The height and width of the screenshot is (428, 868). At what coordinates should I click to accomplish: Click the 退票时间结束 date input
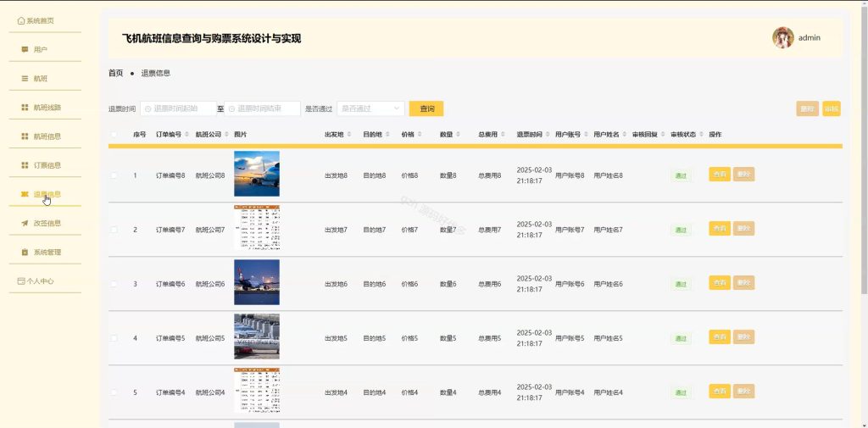pos(262,109)
